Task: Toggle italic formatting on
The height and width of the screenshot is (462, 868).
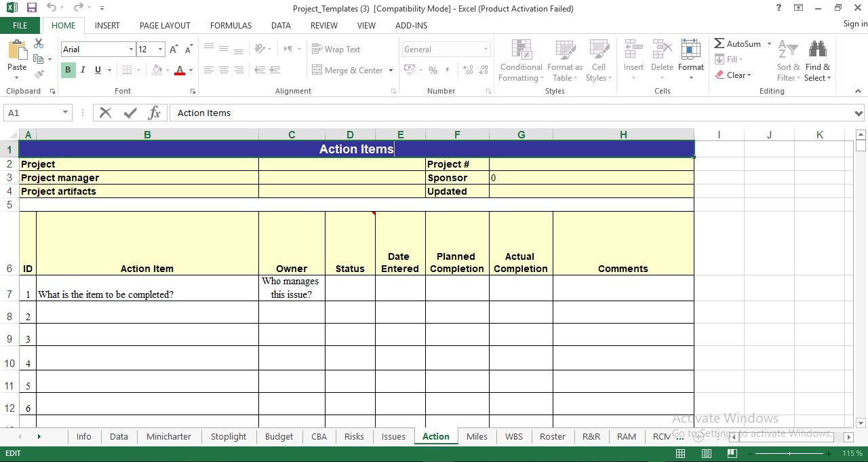Action: point(82,70)
